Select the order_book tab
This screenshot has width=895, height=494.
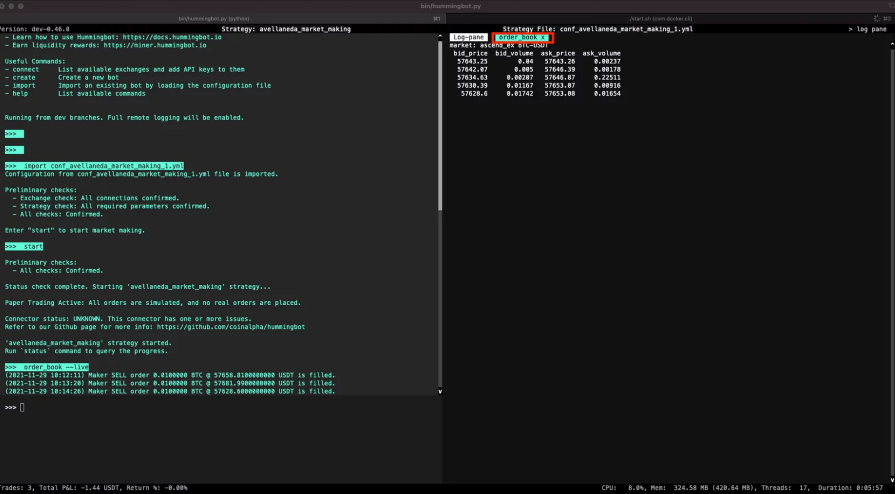pyautogui.click(x=518, y=37)
